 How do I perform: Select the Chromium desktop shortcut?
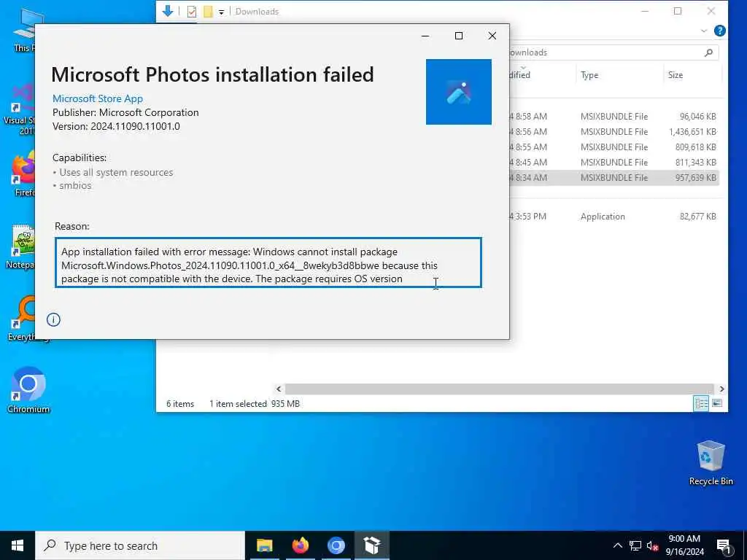[28, 390]
